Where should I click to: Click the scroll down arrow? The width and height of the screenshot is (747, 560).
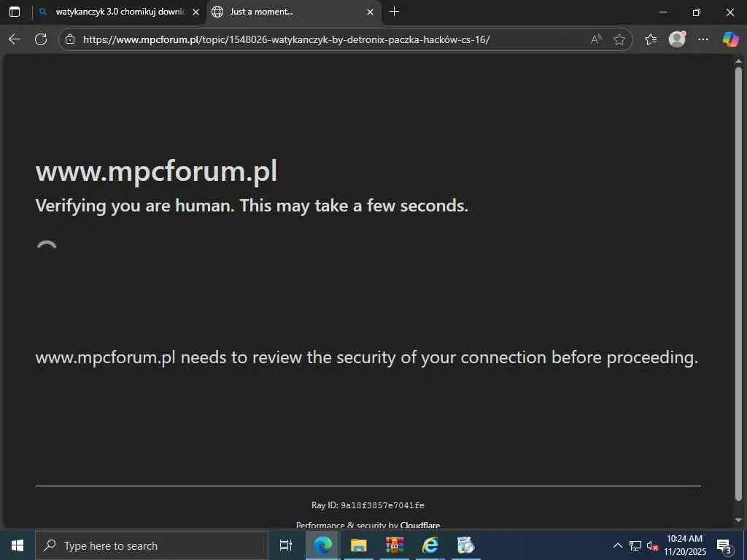tap(738, 520)
